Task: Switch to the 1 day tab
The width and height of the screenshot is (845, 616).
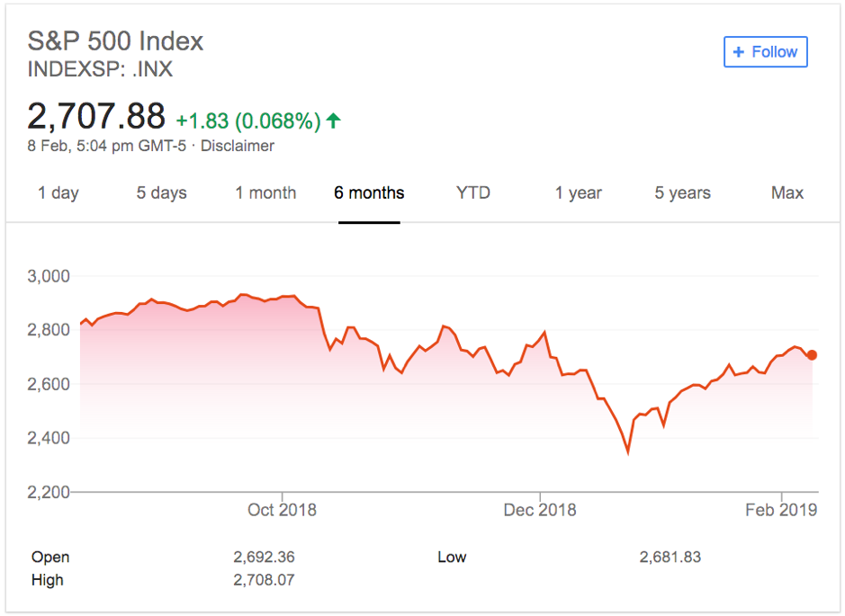Action: click(x=58, y=192)
